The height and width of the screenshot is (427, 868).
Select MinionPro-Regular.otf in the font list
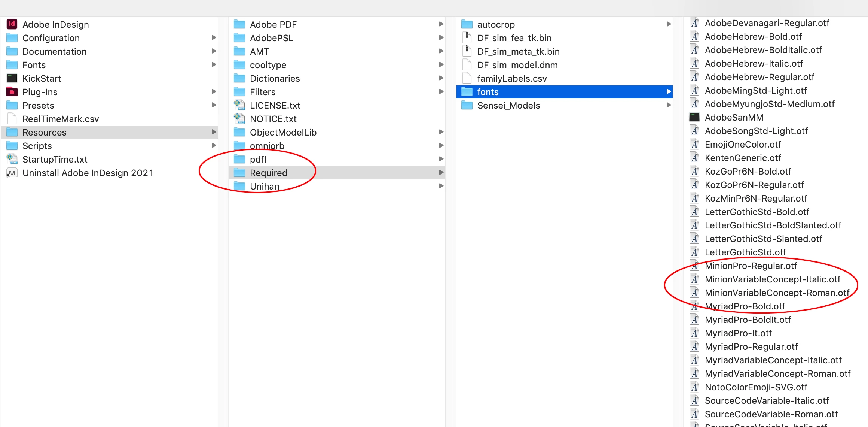(x=751, y=266)
